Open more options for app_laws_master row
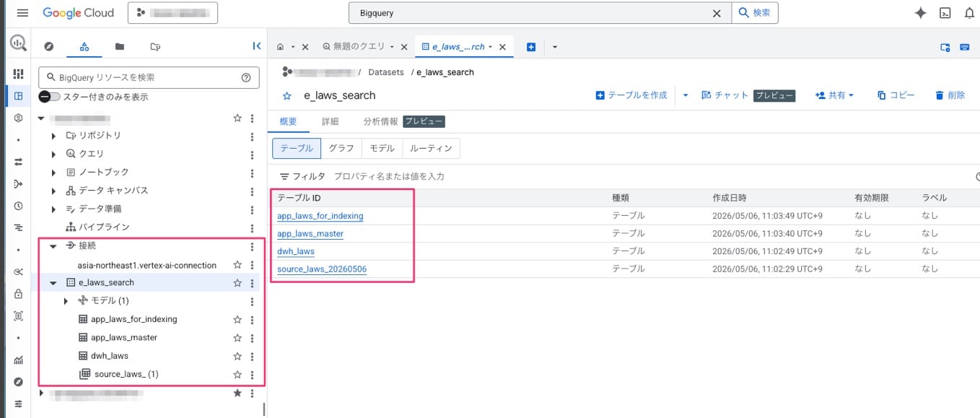 [252, 338]
